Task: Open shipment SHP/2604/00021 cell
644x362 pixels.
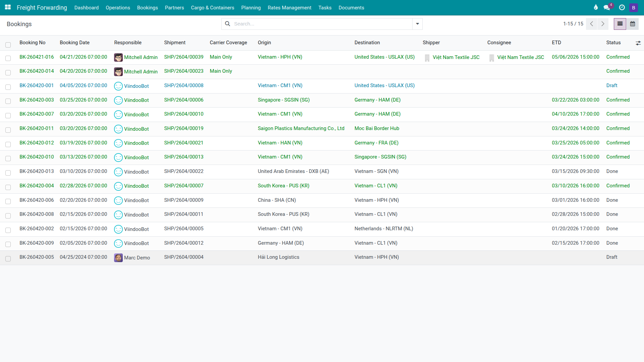Action: [184, 143]
